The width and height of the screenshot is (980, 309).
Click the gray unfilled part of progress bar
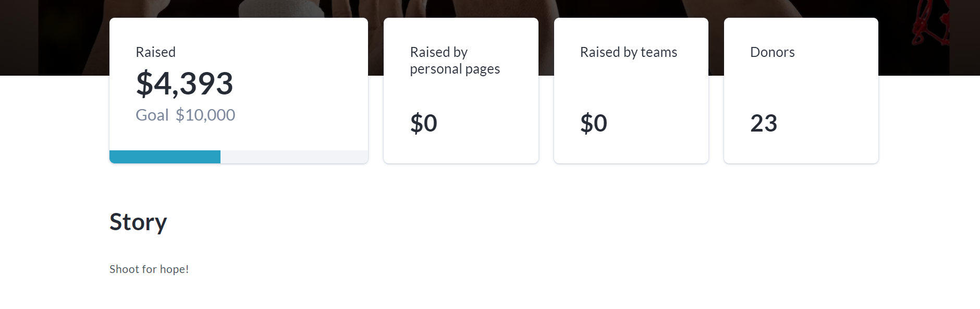coord(294,157)
